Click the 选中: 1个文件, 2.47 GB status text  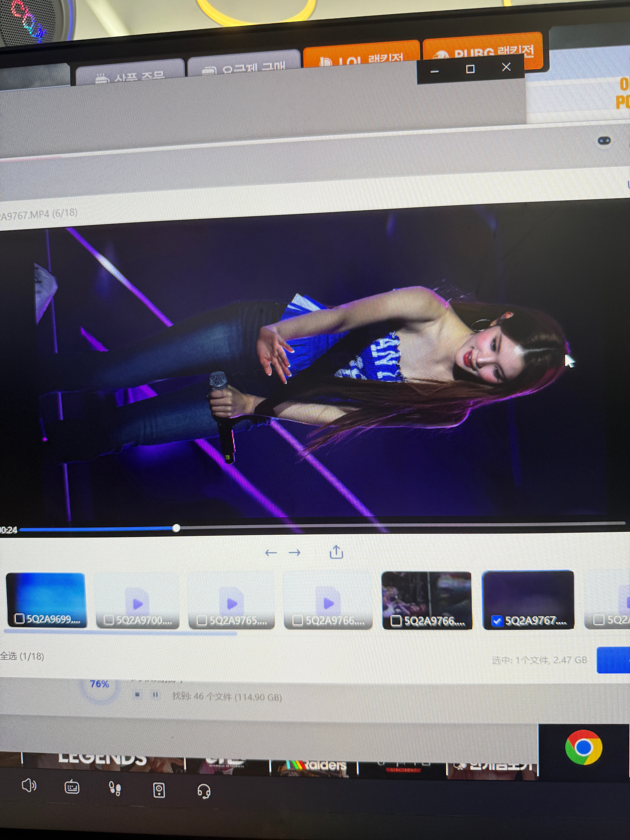click(539, 660)
